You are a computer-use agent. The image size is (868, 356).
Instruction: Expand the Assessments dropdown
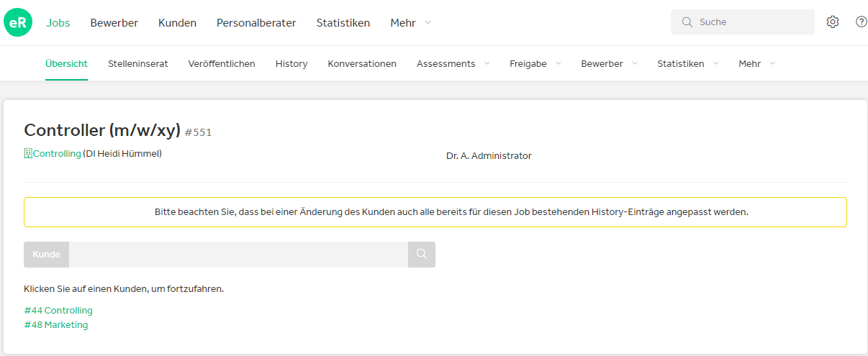[x=453, y=63]
